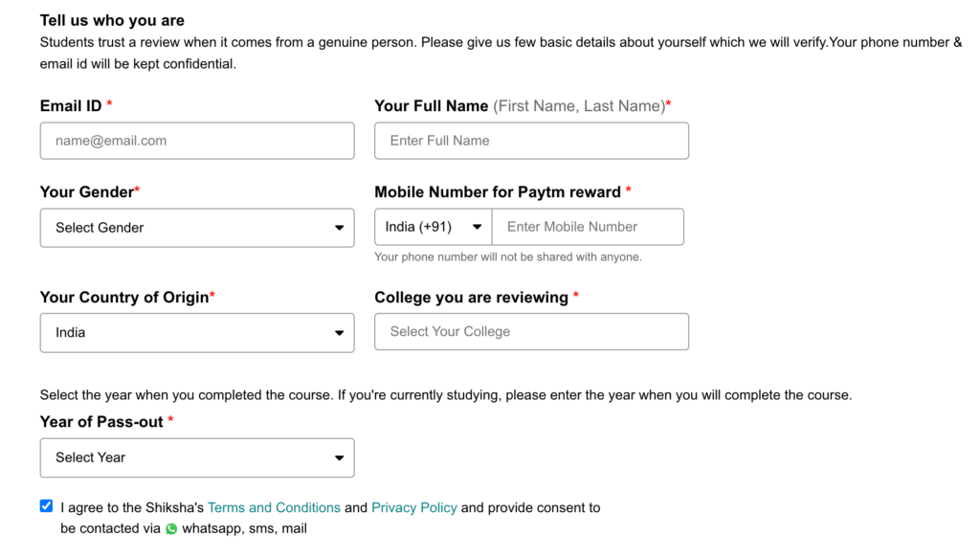
Task: Open the Privacy Policy link
Action: (x=413, y=507)
